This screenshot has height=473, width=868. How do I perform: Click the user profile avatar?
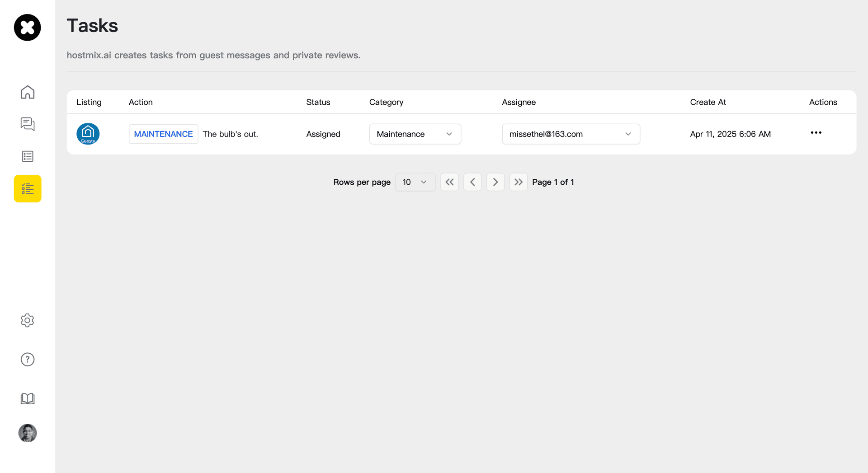[28, 433]
